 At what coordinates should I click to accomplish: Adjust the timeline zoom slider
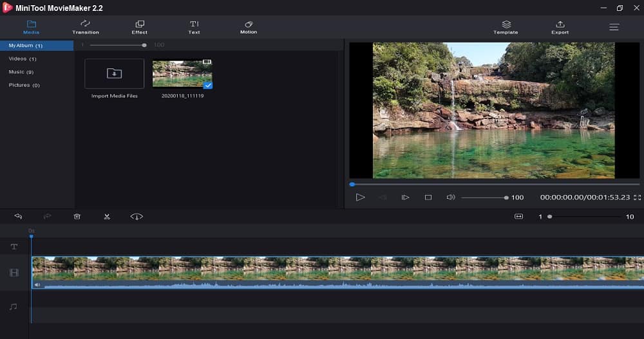[585, 216]
